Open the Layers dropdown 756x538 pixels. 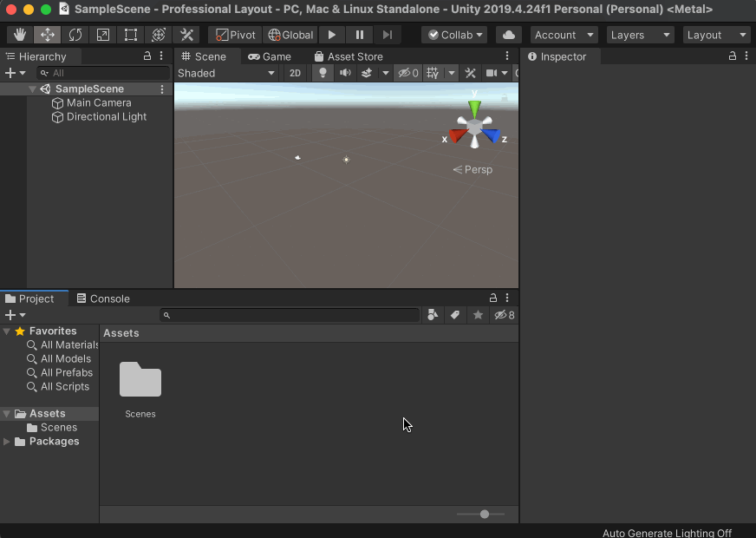pyautogui.click(x=640, y=35)
